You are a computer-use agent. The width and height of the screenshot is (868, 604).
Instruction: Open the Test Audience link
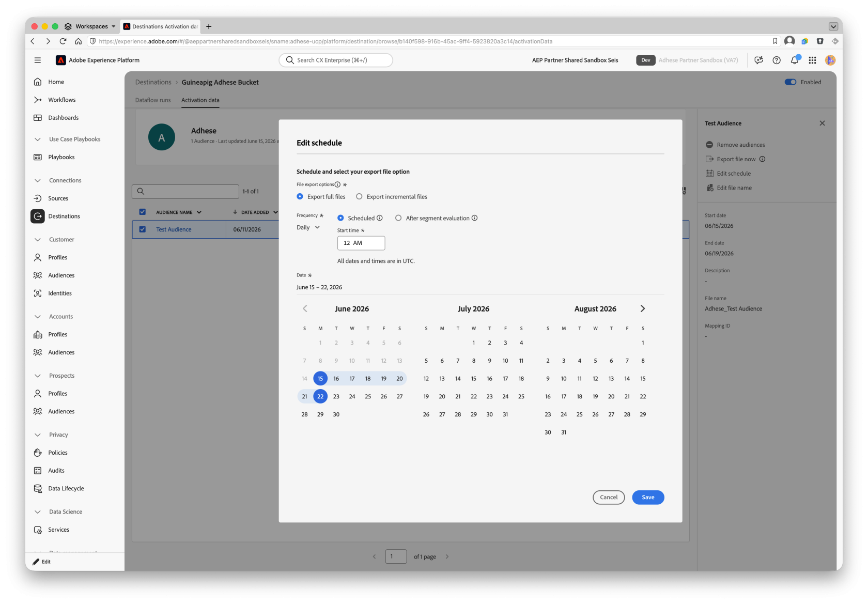point(174,229)
